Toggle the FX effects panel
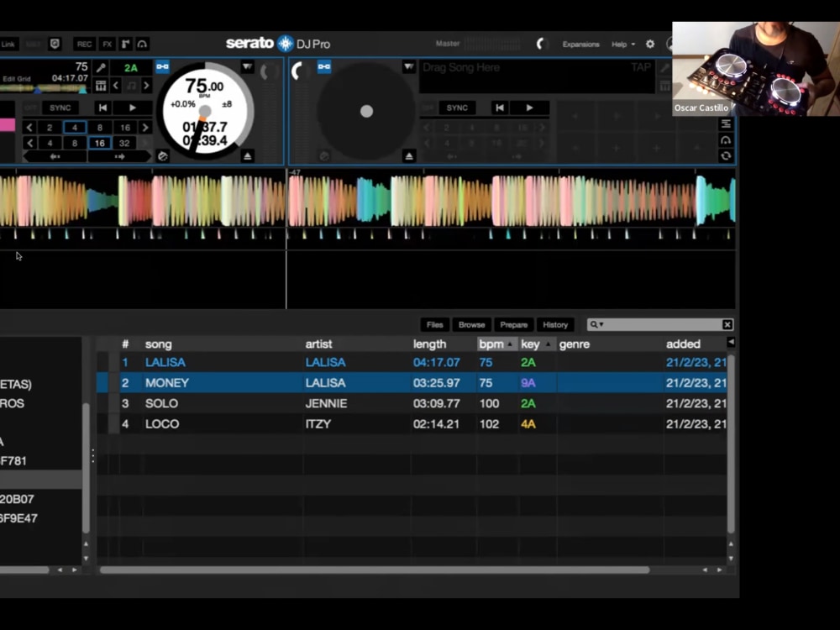Viewport: 840px width, 630px height. (x=108, y=44)
